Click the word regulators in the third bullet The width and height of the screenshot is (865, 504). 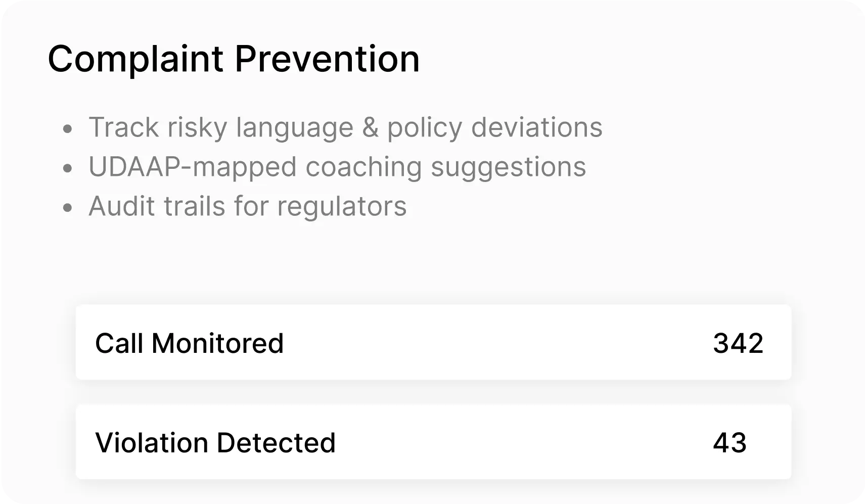point(342,206)
